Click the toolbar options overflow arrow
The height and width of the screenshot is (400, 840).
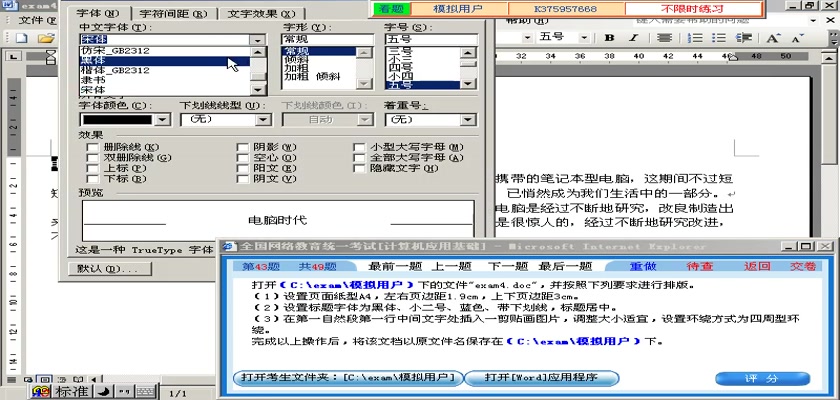click(834, 39)
